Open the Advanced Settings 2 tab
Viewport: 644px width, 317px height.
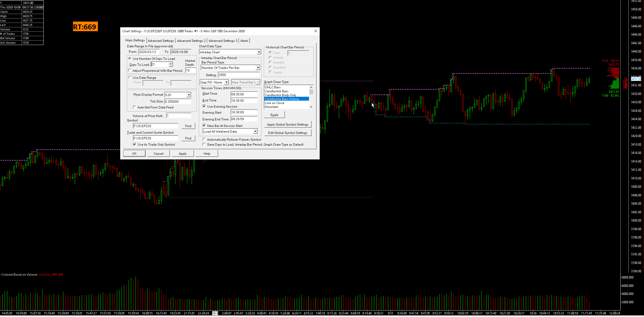point(191,41)
